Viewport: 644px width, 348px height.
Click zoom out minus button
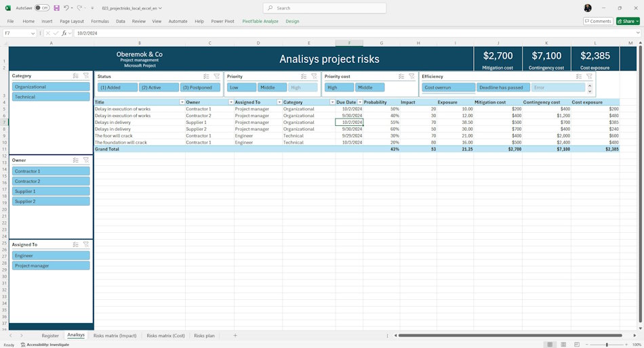click(x=586, y=345)
